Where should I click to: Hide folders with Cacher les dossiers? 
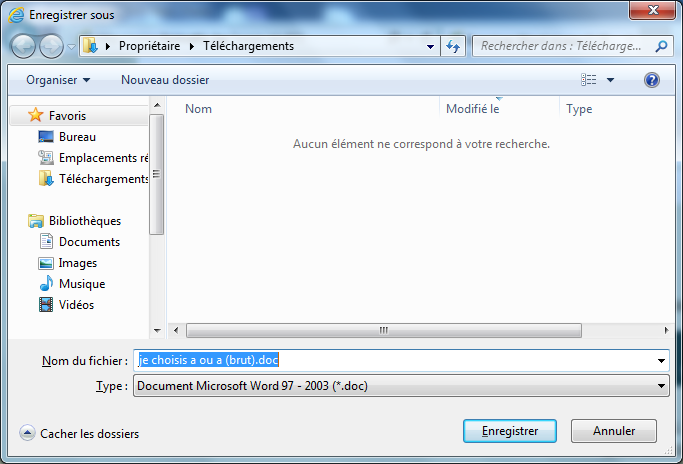coord(79,434)
